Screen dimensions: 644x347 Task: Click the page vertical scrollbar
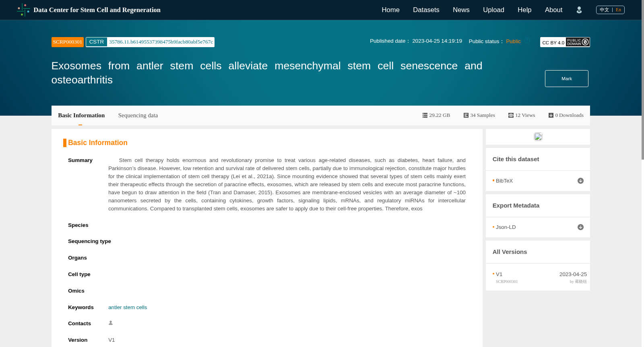(x=642, y=81)
